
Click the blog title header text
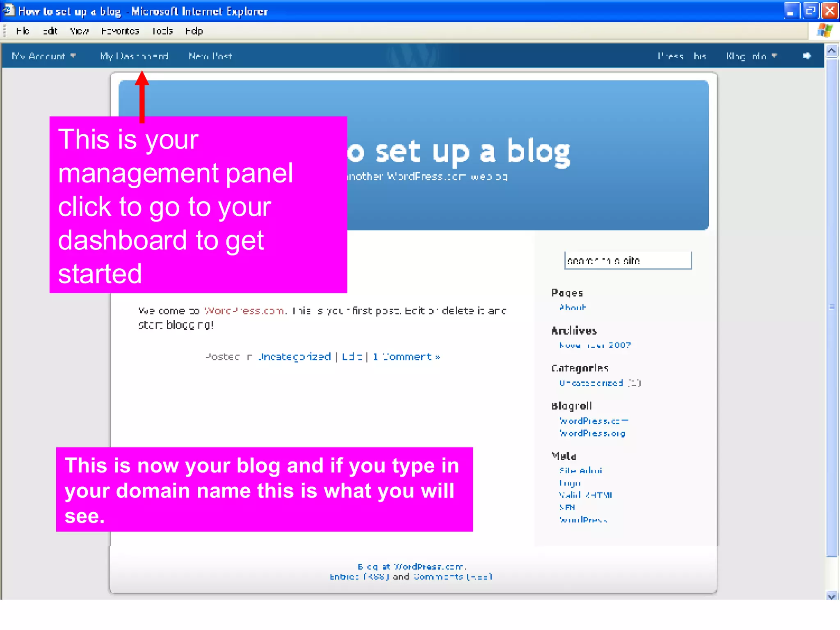459,152
